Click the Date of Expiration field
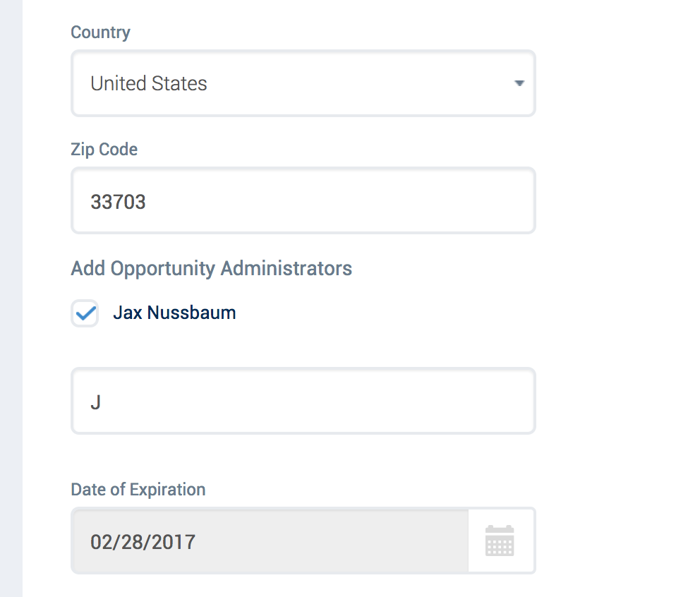The height and width of the screenshot is (597, 700). coord(270,541)
